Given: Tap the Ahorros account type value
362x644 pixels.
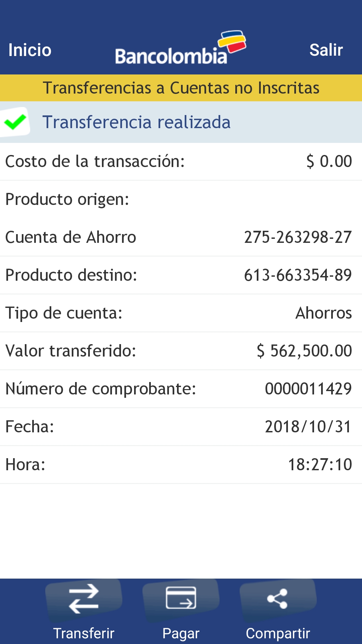Looking at the screenshot, I should click(x=323, y=313).
